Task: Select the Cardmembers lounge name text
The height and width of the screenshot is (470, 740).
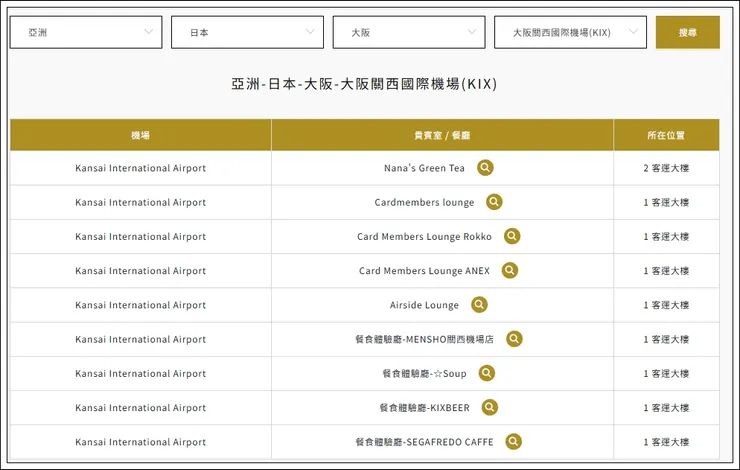Action: point(424,202)
